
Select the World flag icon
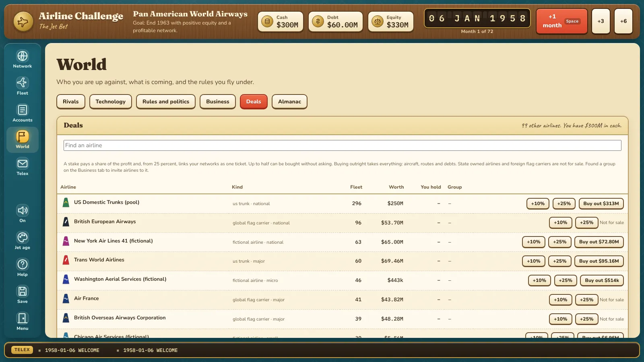click(23, 136)
